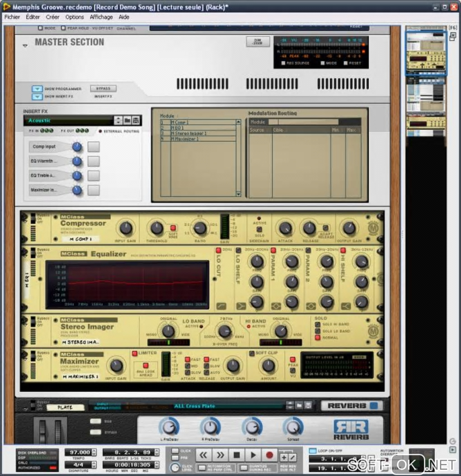Click the New Dub plus button
The height and width of the screenshot is (476, 461).
tap(284, 457)
